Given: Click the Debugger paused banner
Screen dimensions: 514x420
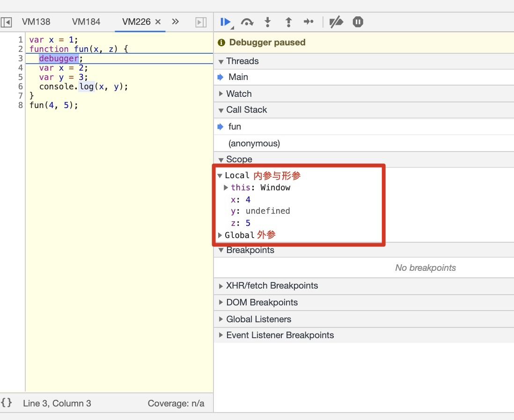Looking at the screenshot, I should (364, 42).
